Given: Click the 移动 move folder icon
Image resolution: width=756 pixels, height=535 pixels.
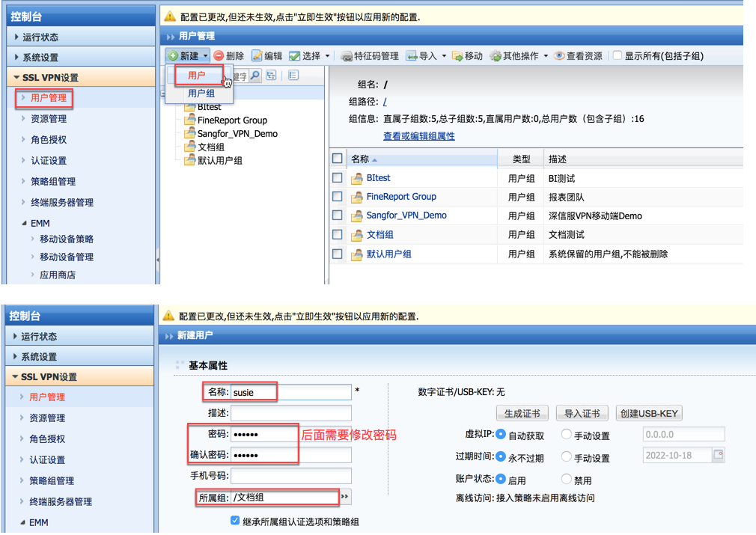Looking at the screenshot, I should (457, 56).
